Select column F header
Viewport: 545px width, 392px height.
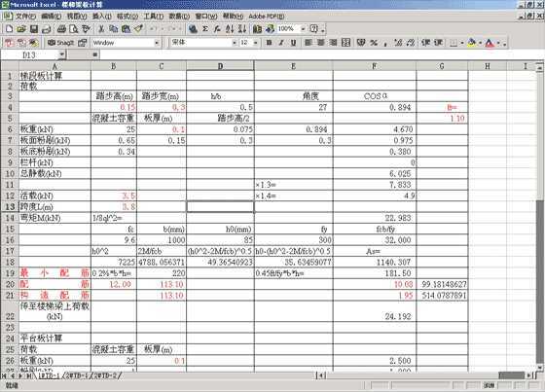375,66
